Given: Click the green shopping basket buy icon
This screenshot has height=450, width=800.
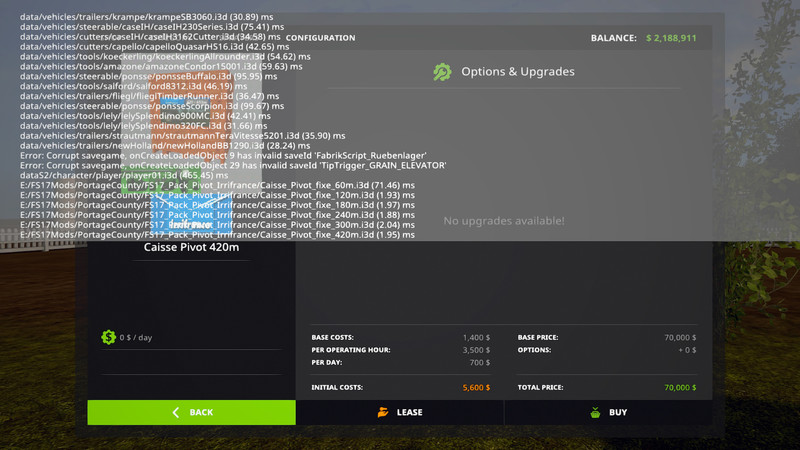Looking at the screenshot, I should tap(594, 412).
